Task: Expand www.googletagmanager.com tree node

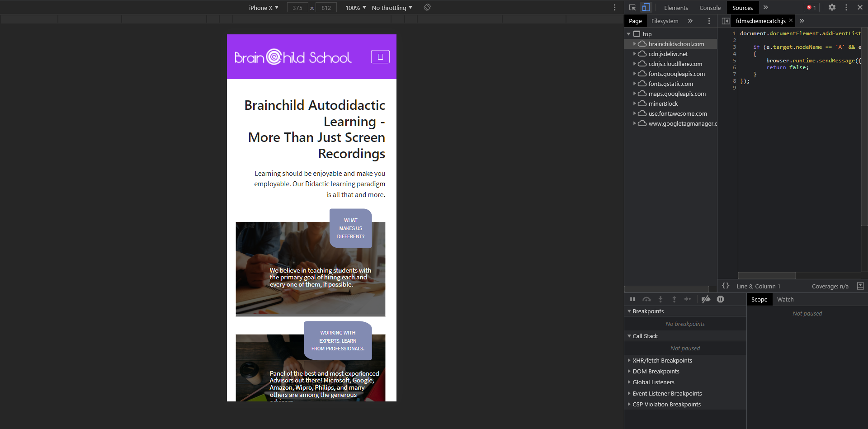Action: tap(634, 123)
